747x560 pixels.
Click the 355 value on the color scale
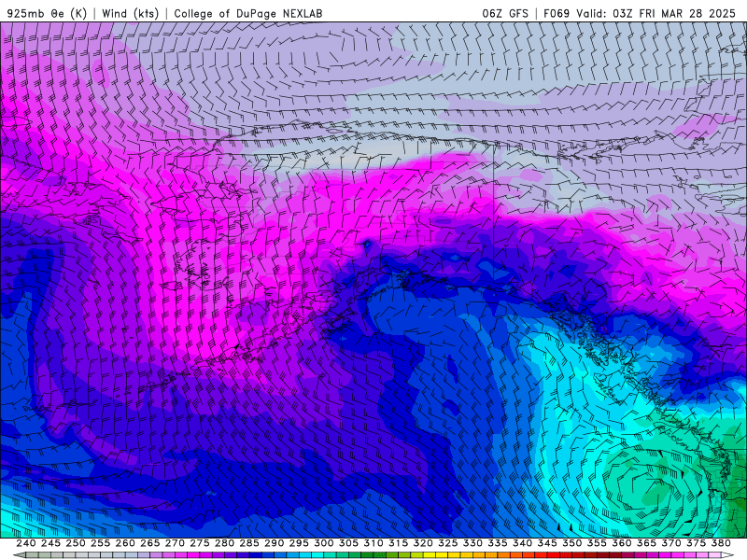[596, 543]
